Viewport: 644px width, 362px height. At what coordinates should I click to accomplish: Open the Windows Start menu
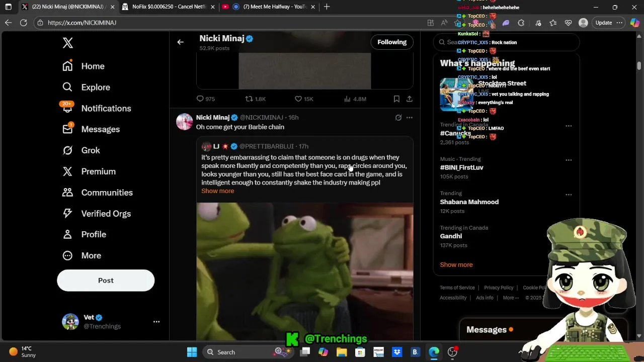click(x=192, y=352)
